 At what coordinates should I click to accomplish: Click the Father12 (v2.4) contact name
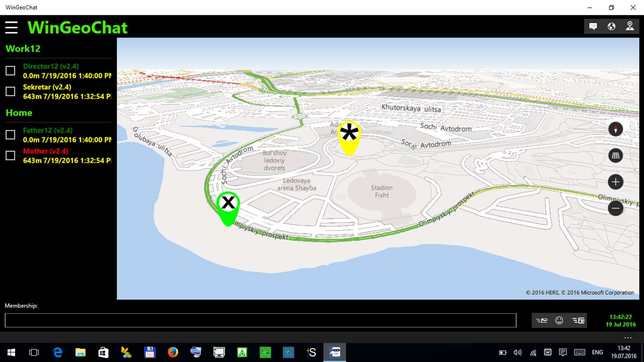(x=48, y=130)
